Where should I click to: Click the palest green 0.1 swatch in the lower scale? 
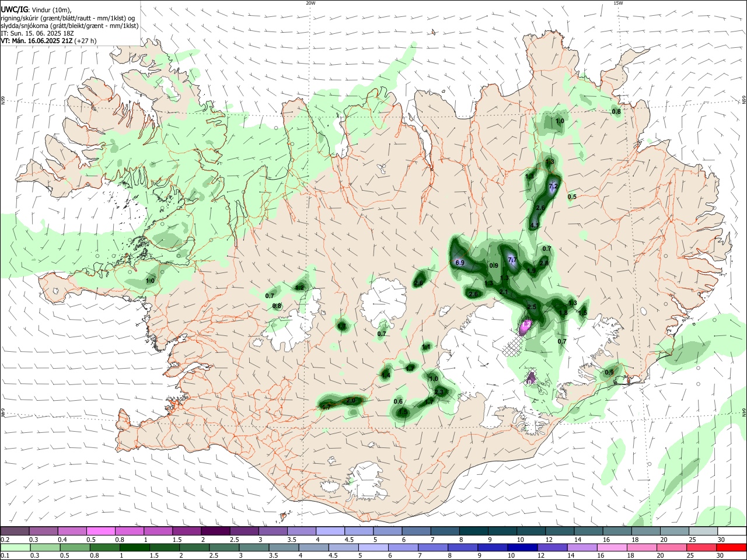point(15,548)
